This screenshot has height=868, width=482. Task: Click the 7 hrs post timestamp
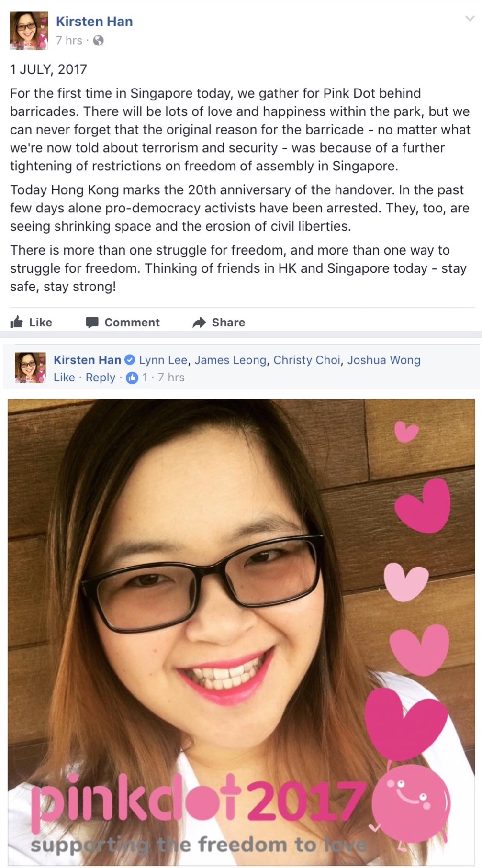[69, 41]
